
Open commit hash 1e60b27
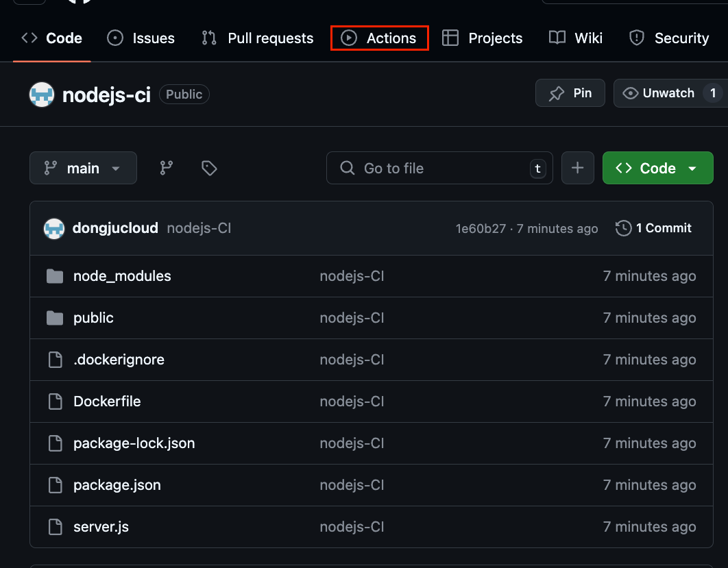(480, 228)
